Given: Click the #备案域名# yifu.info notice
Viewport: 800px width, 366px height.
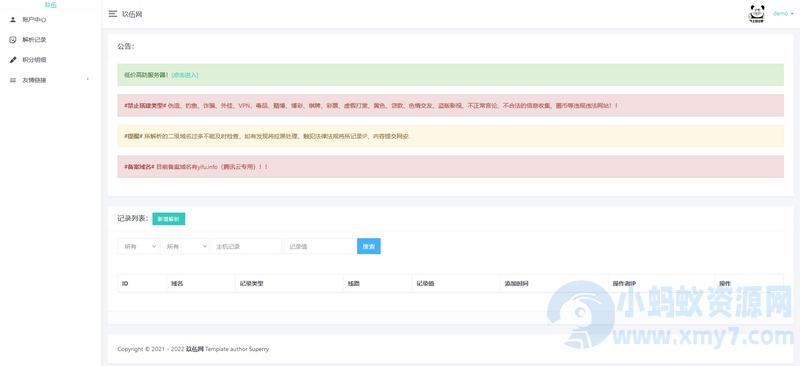Looking at the screenshot, I should pos(451,166).
